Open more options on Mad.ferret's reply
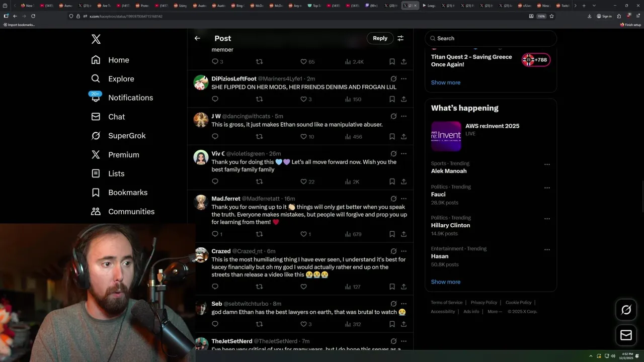Viewport: 644px width, 362px height. [404, 199]
